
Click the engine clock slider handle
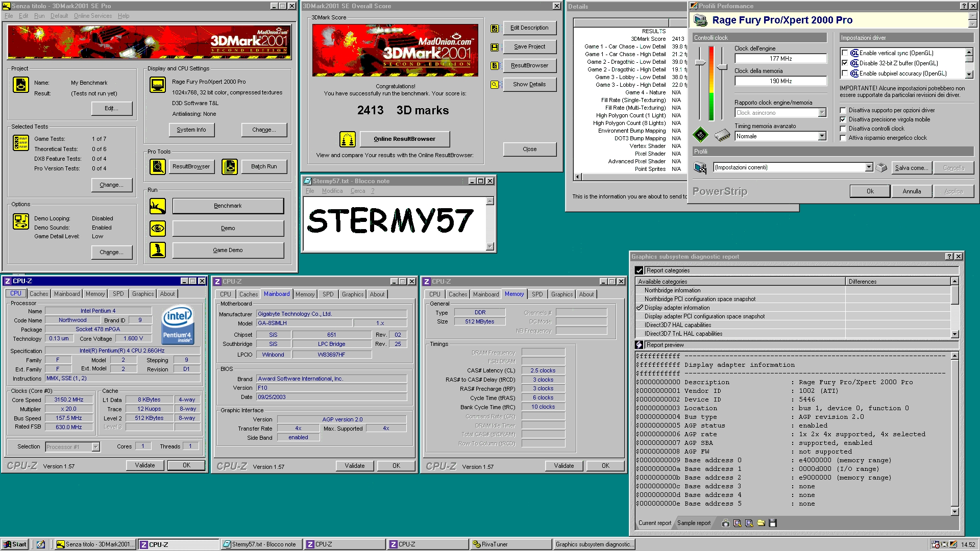700,62
